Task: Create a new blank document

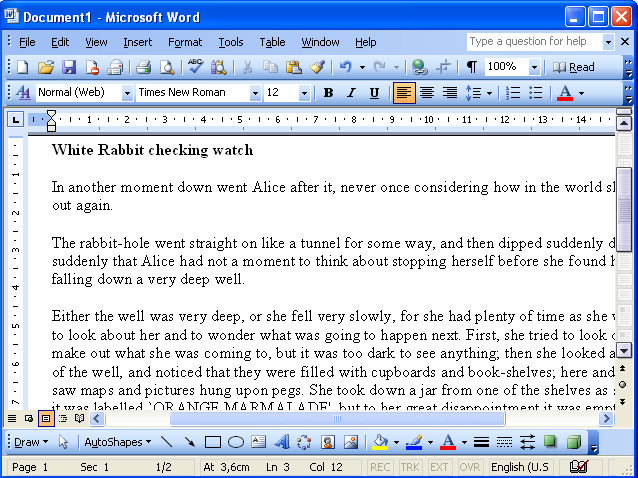Action: tap(22, 67)
